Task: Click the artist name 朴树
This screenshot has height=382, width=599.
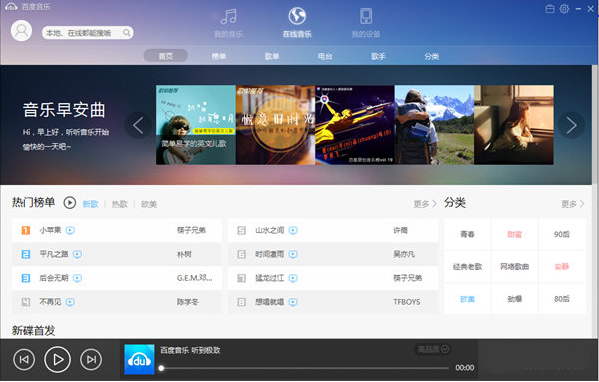Action: coord(184,254)
